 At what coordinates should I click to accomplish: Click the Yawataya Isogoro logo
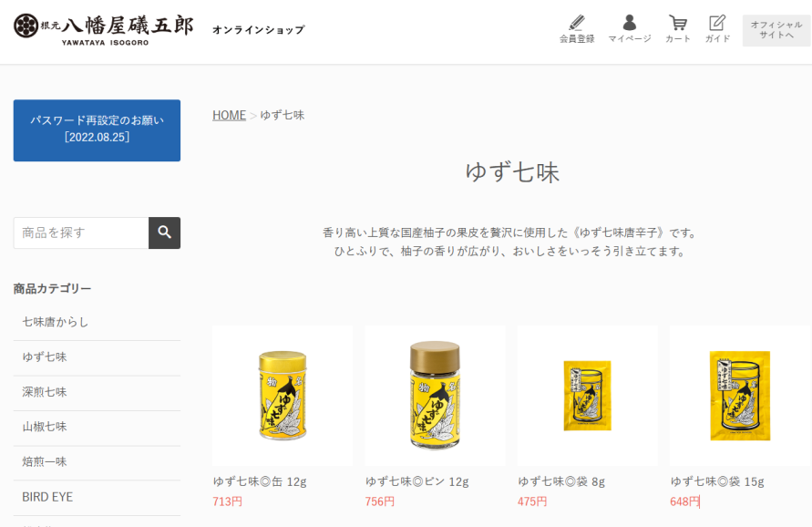tap(104, 29)
